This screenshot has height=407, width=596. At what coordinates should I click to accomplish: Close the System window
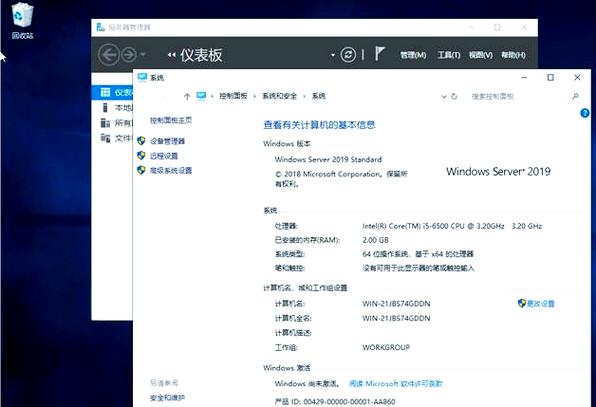[577, 78]
